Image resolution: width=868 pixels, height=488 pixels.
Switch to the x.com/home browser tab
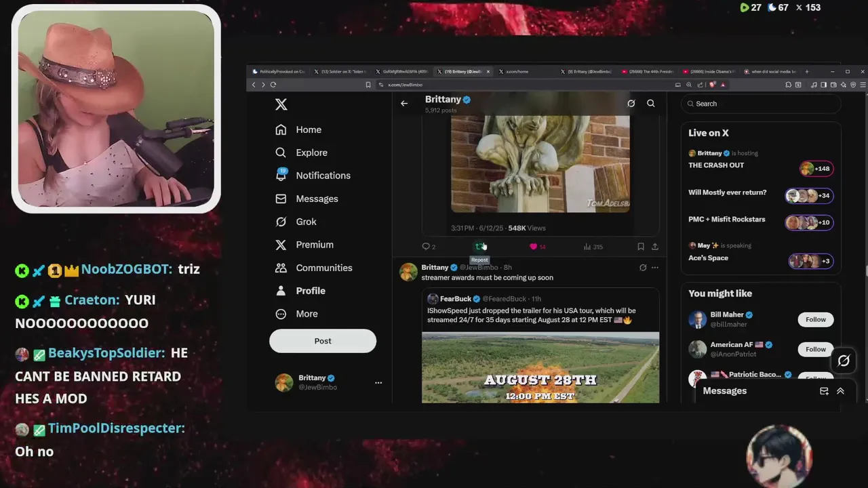(x=526, y=71)
